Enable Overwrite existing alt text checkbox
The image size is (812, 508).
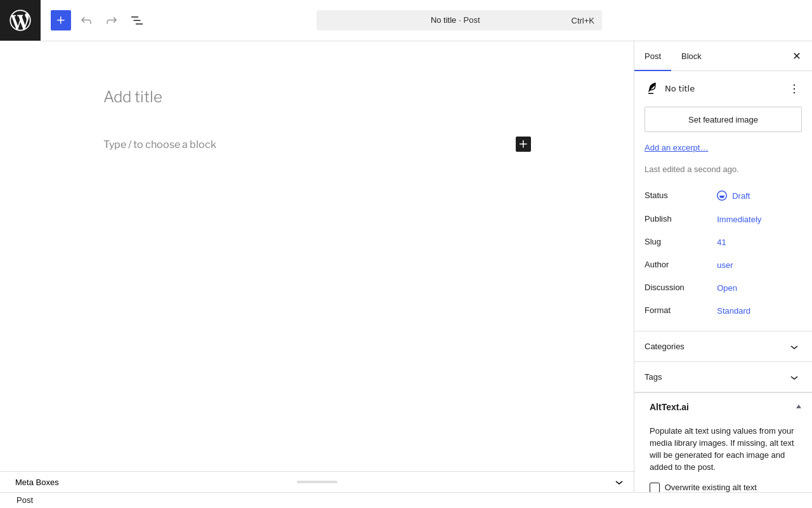coord(655,488)
